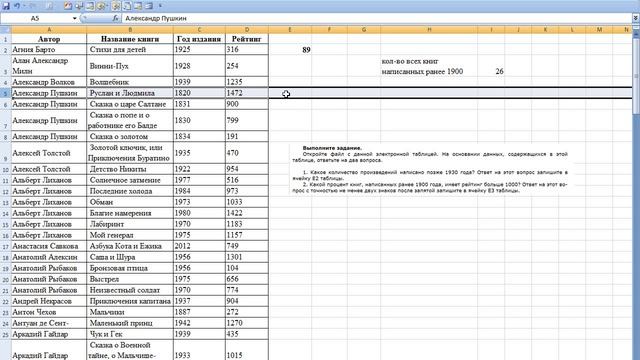Select cell 'Александр Волков'
The image size is (640, 360).
(49, 82)
